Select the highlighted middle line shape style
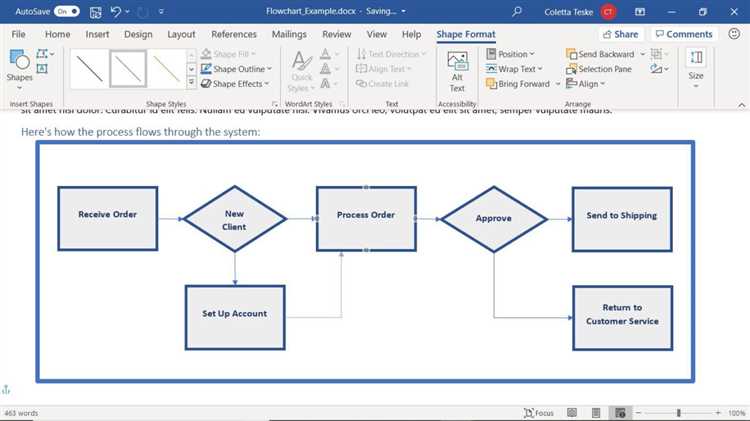 128,69
